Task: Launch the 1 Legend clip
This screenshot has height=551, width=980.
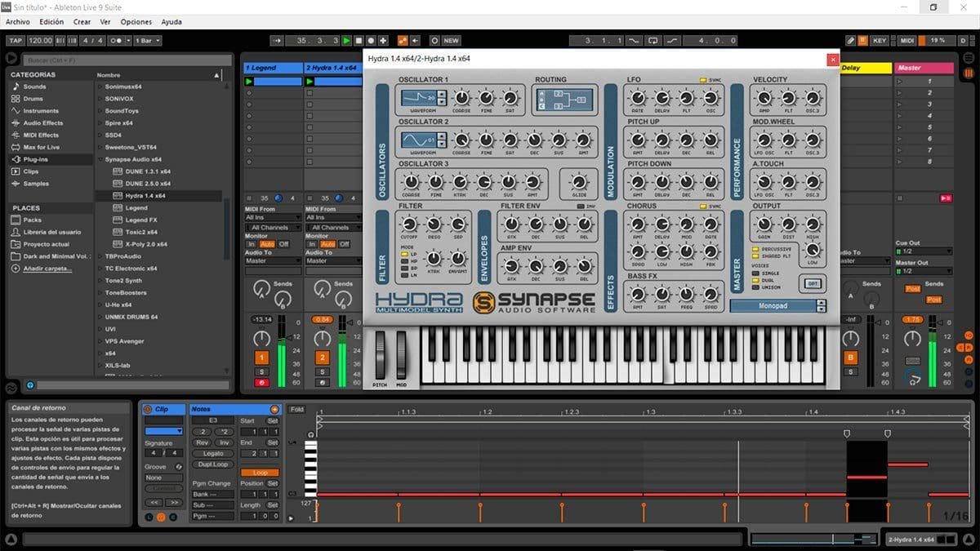Action: 249,81
